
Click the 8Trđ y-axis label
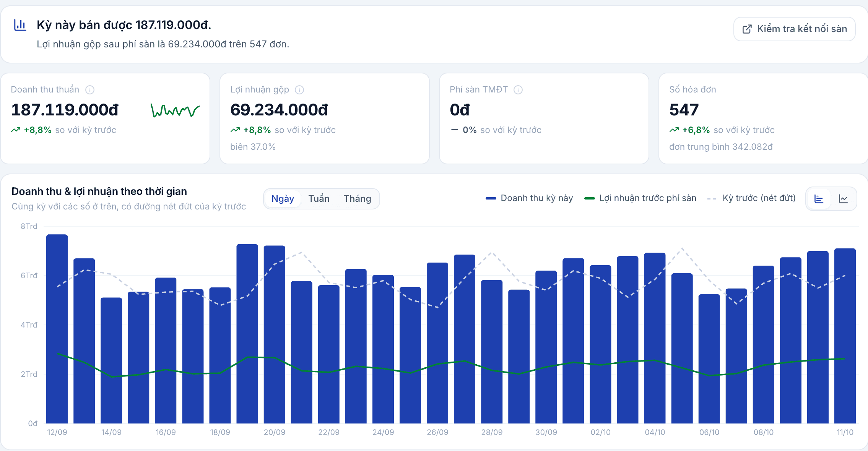(x=29, y=226)
